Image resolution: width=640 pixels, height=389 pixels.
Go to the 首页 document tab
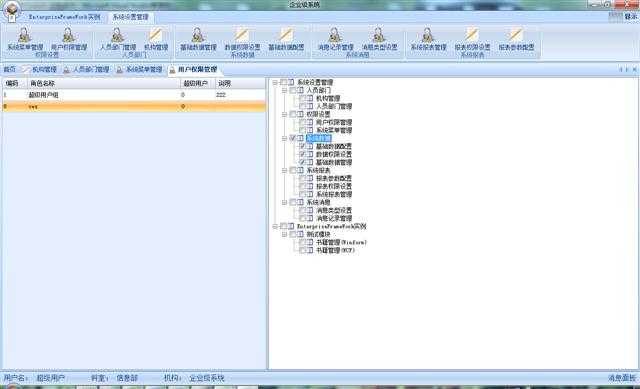(9, 69)
